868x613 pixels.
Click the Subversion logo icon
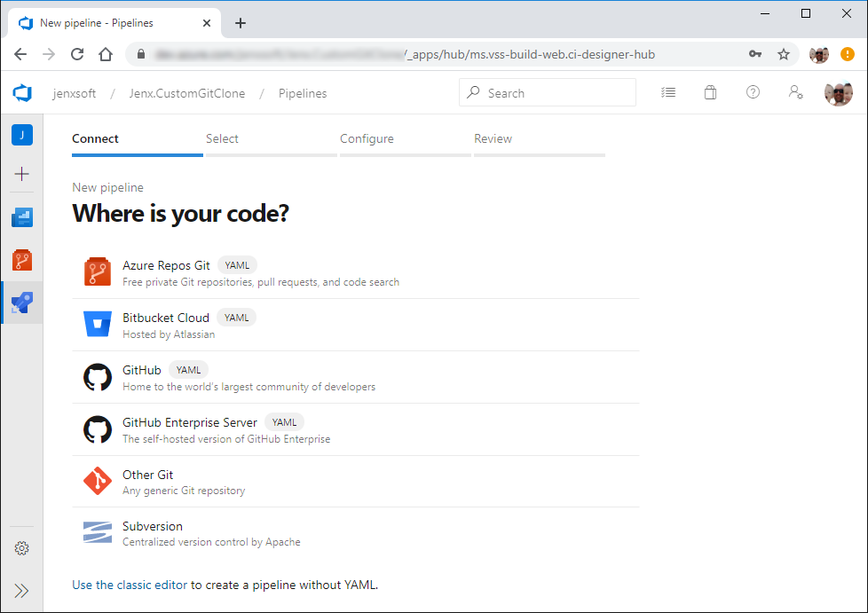coord(98,532)
